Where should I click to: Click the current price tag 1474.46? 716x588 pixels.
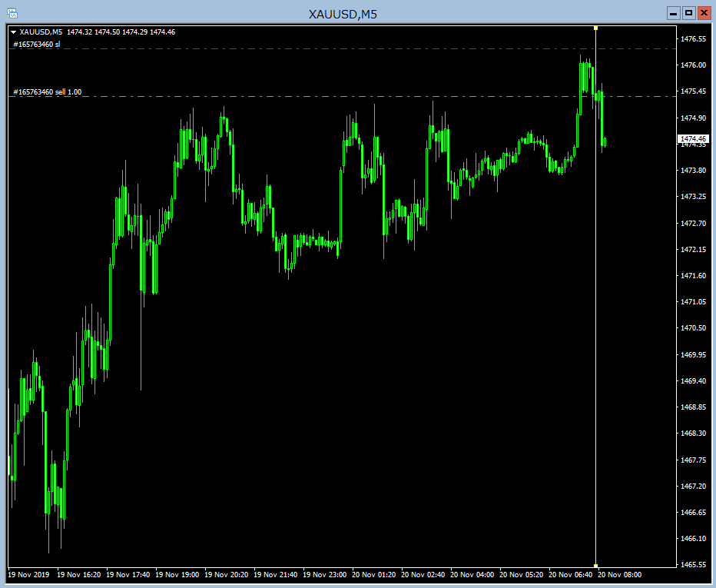(x=693, y=139)
